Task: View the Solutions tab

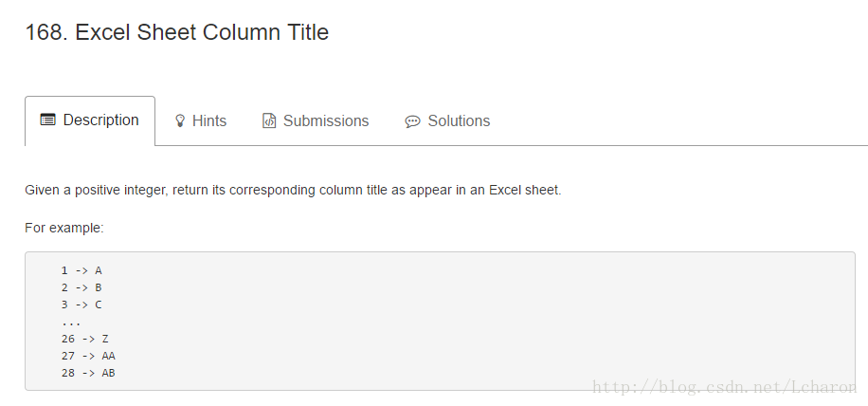Action: 447,120
